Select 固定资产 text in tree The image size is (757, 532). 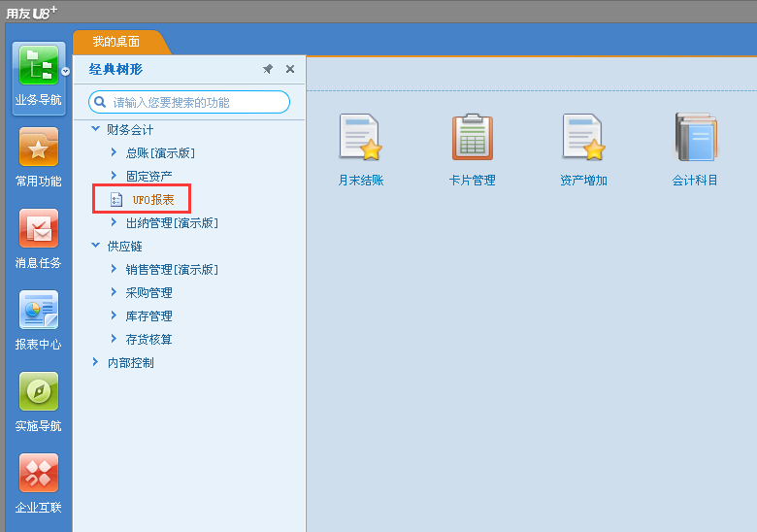149,177
